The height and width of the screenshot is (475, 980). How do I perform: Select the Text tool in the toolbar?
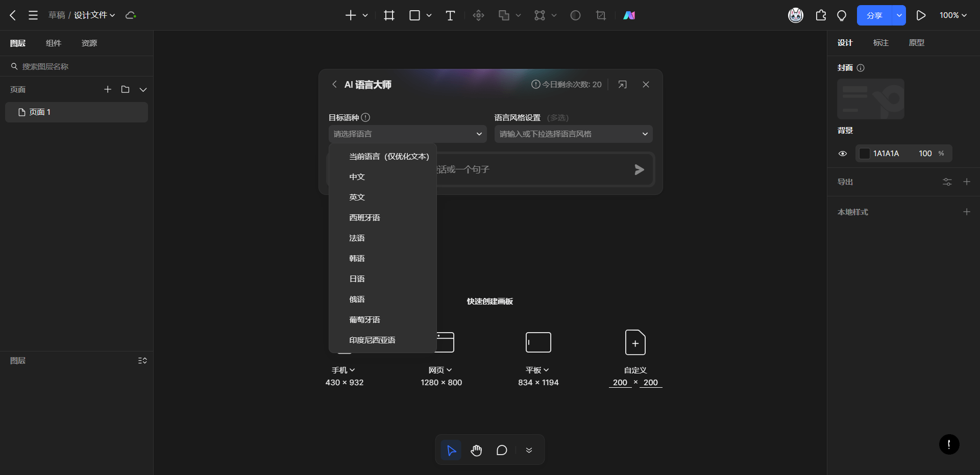click(x=450, y=15)
